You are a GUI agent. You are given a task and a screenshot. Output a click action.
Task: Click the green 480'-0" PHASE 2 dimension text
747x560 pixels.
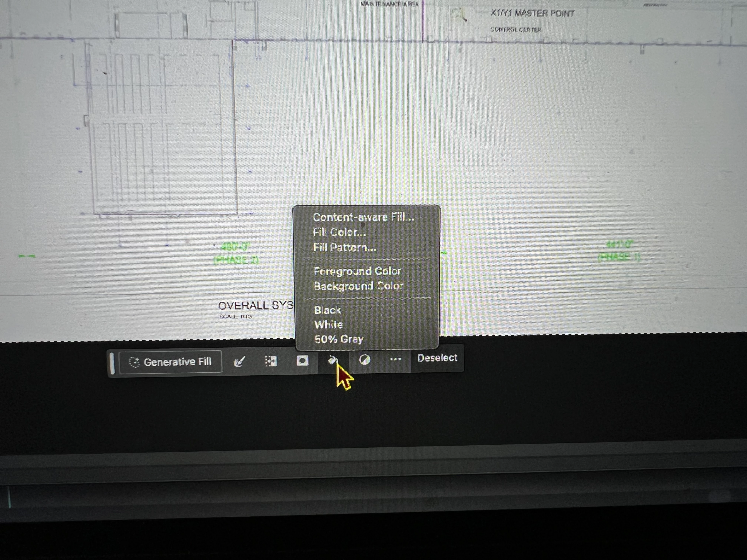[x=236, y=254]
